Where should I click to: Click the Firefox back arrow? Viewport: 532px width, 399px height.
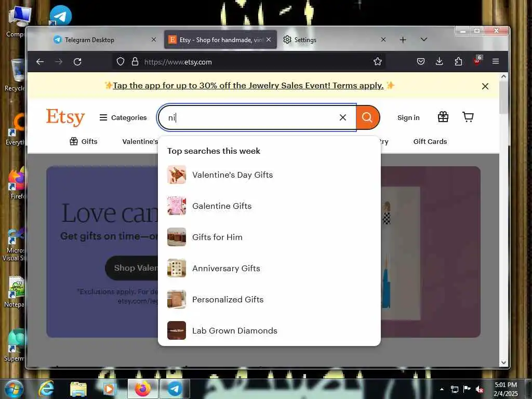click(x=40, y=62)
